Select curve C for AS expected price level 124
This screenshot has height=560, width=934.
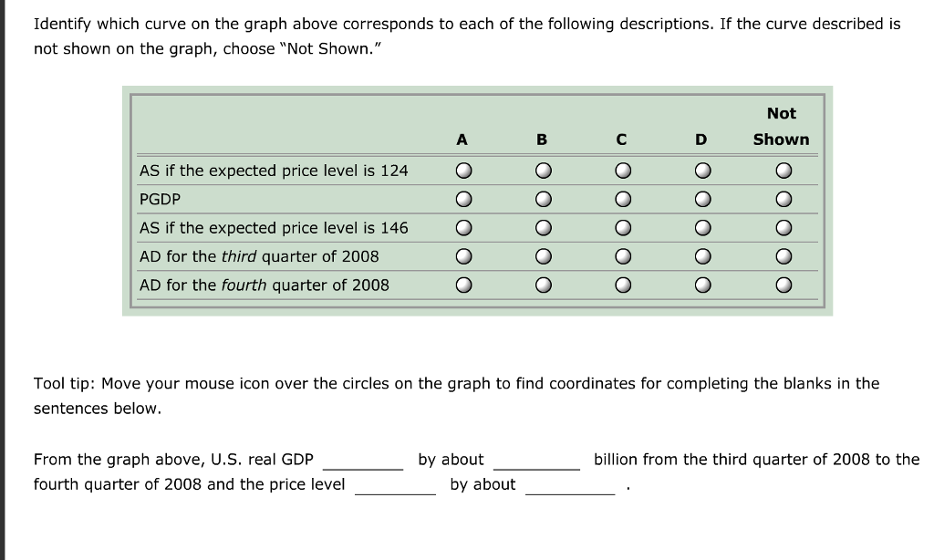click(x=622, y=170)
